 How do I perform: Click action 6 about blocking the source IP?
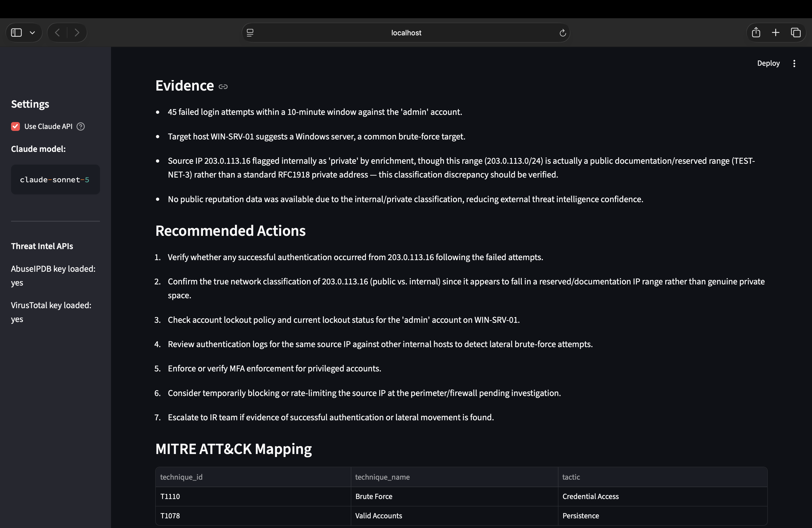tap(364, 393)
